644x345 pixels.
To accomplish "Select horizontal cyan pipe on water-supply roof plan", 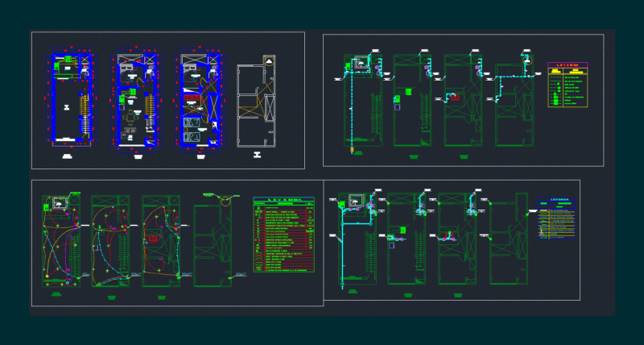I will pos(514,77).
